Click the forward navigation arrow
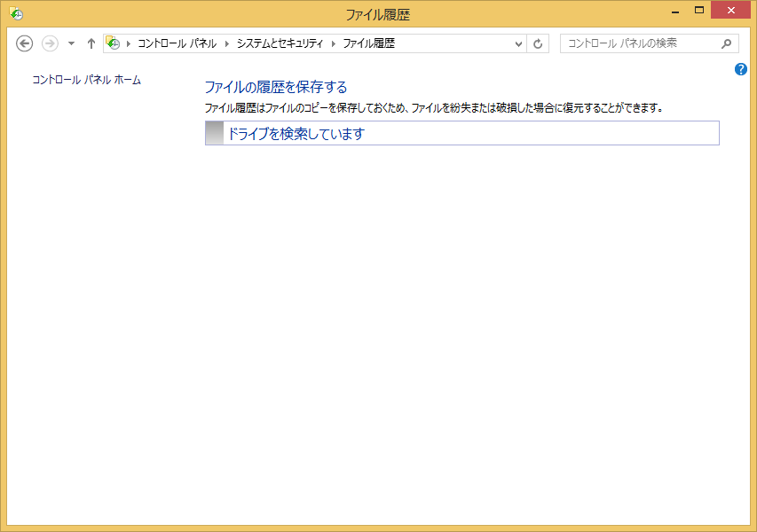 pyautogui.click(x=50, y=43)
